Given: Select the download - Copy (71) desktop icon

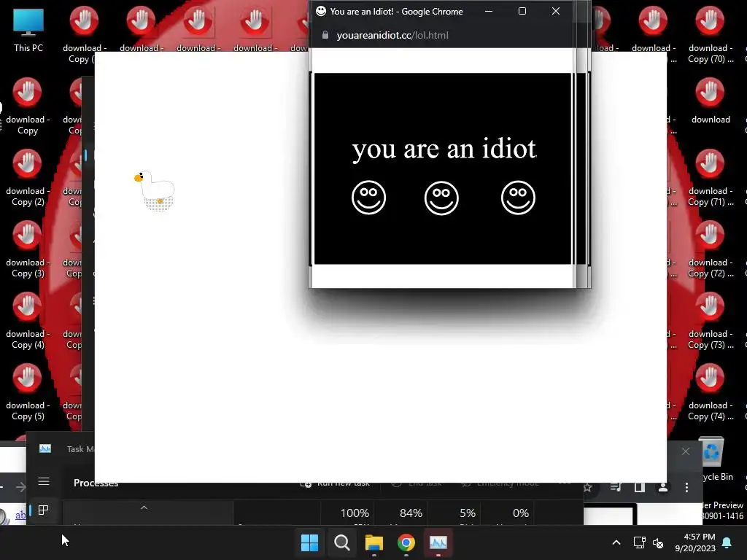Looking at the screenshot, I should [x=710, y=178].
